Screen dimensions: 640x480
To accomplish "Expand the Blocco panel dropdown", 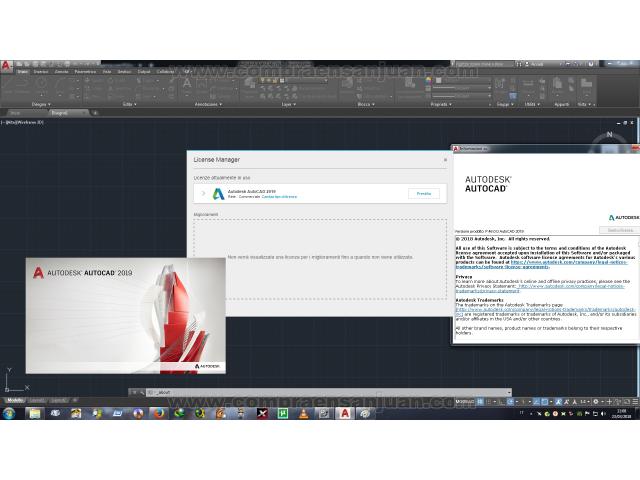I will tap(366, 104).
